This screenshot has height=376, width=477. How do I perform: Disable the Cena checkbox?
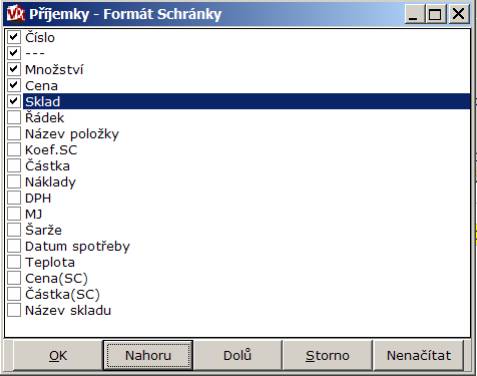click(x=14, y=85)
